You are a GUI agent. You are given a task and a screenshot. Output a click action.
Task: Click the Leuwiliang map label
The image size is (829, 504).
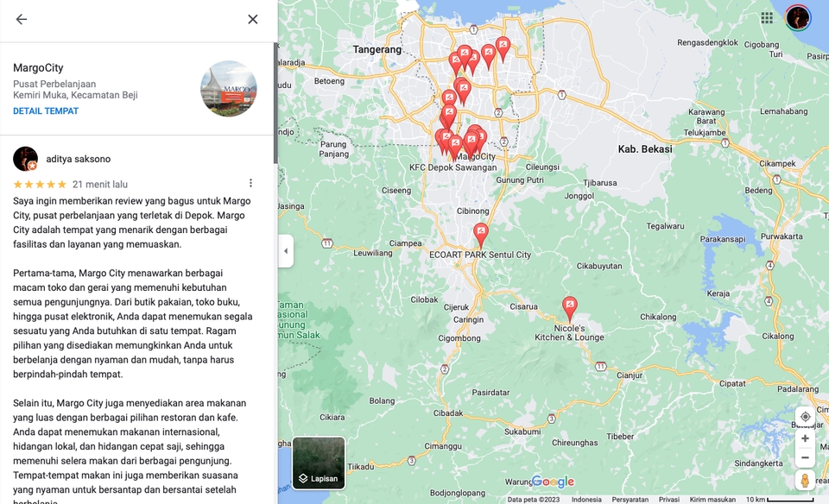[373, 253]
